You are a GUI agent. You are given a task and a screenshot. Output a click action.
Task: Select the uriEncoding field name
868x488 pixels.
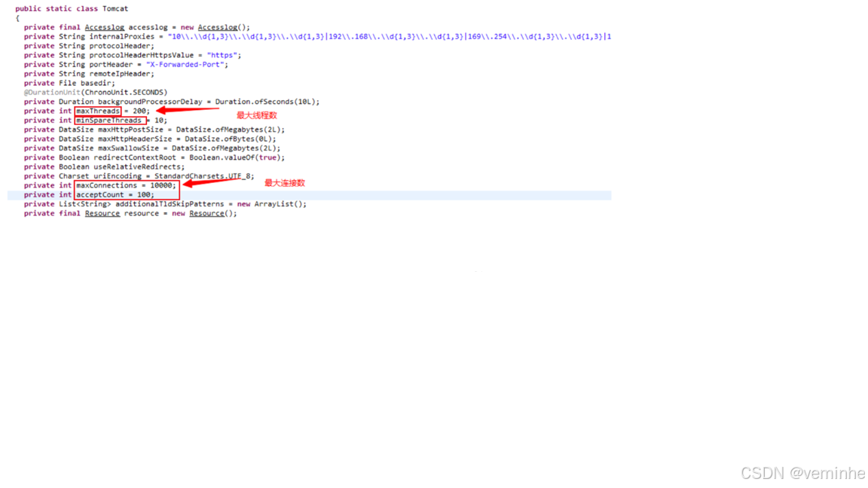(118, 176)
